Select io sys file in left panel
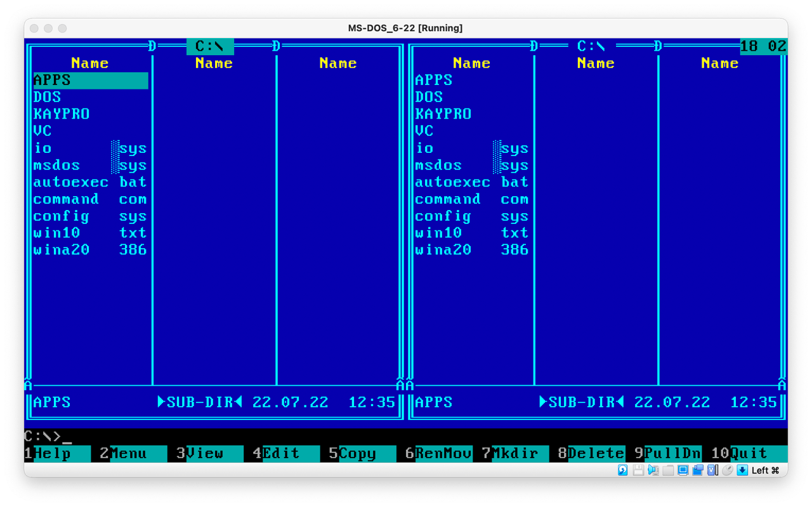This screenshot has width=812, height=507. [90, 148]
